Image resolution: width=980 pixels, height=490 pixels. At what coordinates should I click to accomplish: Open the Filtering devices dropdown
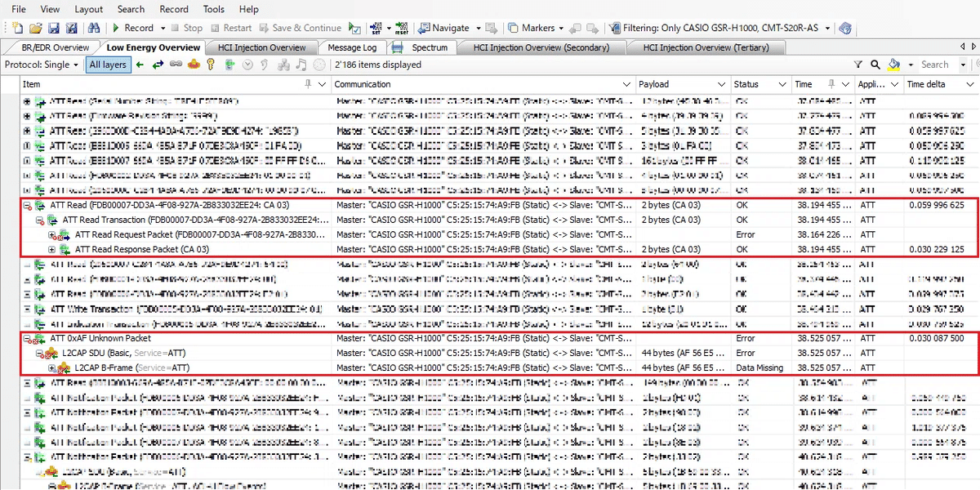826,28
